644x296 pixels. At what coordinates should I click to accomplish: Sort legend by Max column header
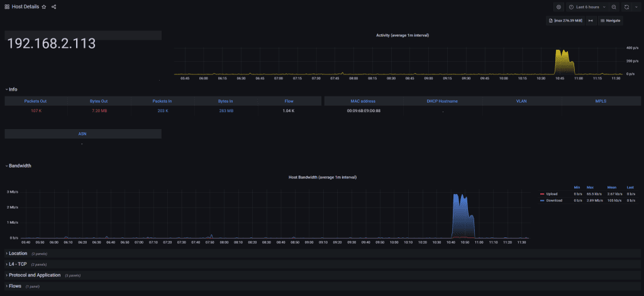591,187
